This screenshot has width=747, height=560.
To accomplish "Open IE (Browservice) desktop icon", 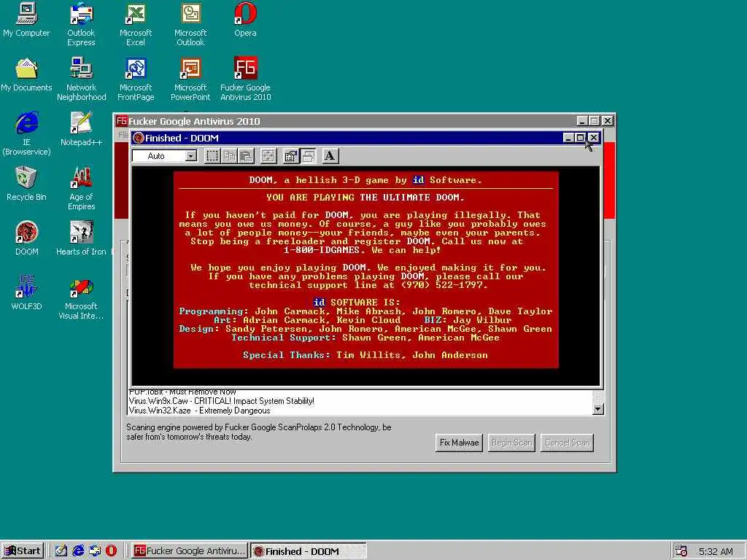I will tap(26, 133).
